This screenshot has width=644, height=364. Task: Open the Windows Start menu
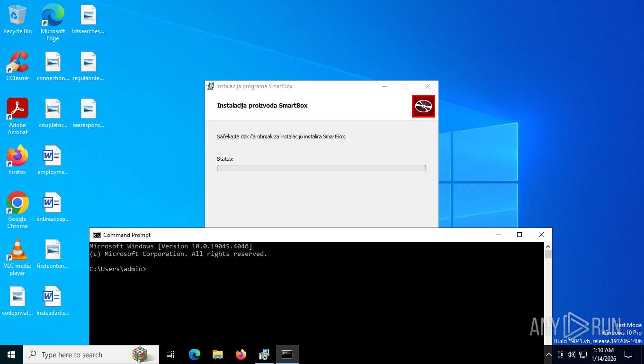11,355
